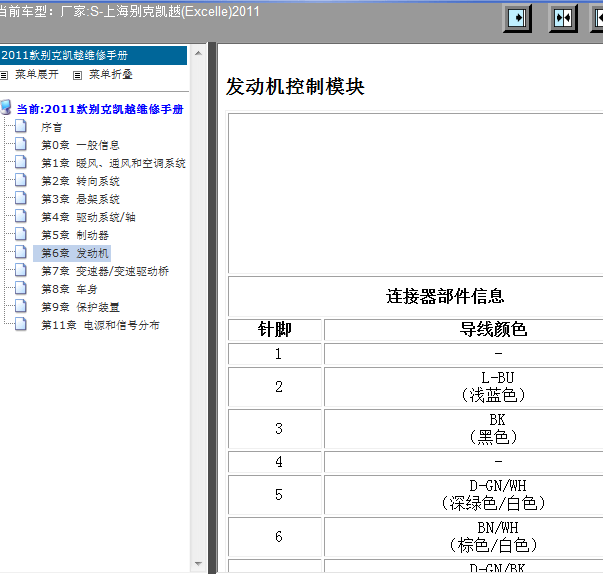
Task: Click 菜单展开 to expand the menu
Action: (x=37, y=74)
